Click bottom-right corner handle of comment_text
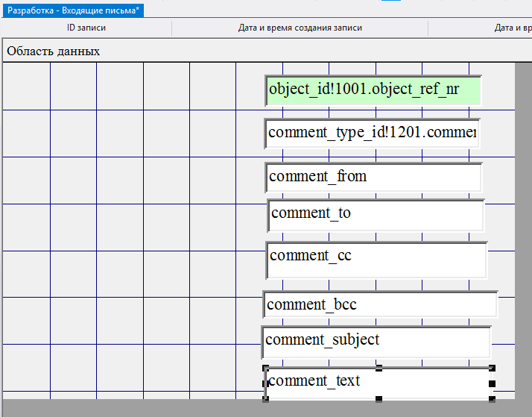Viewport: 532px width, 417px height. (492, 399)
